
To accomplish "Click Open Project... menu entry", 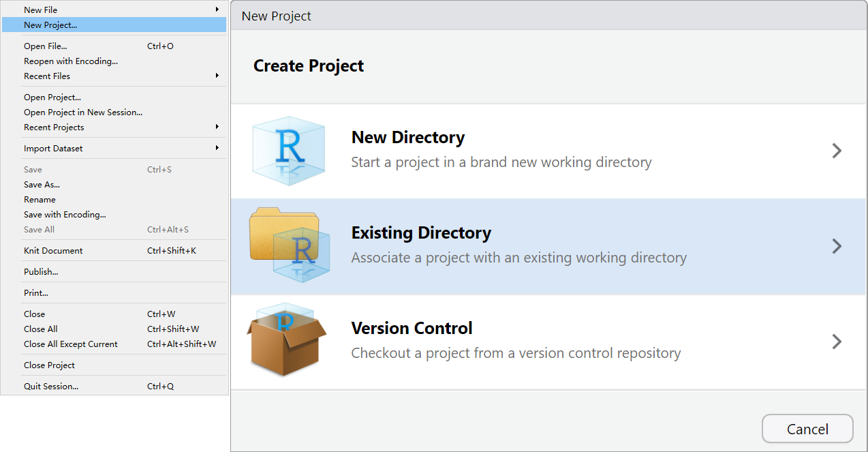I will click(x=52, y=97).
